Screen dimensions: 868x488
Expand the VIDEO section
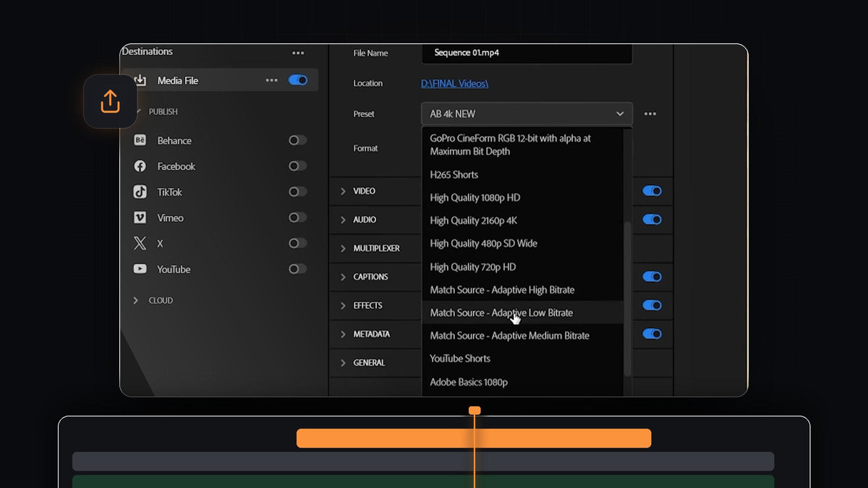coord(343,191)
